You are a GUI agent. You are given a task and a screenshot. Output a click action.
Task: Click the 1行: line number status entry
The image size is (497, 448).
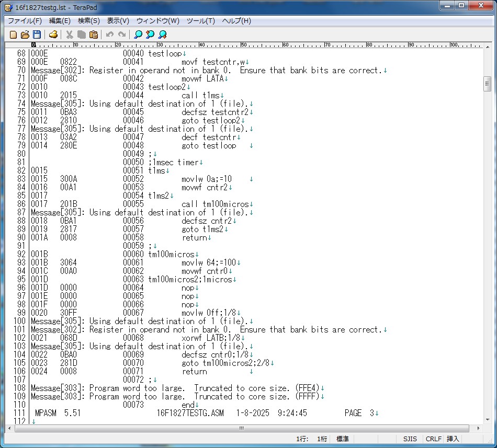(302, 439)
